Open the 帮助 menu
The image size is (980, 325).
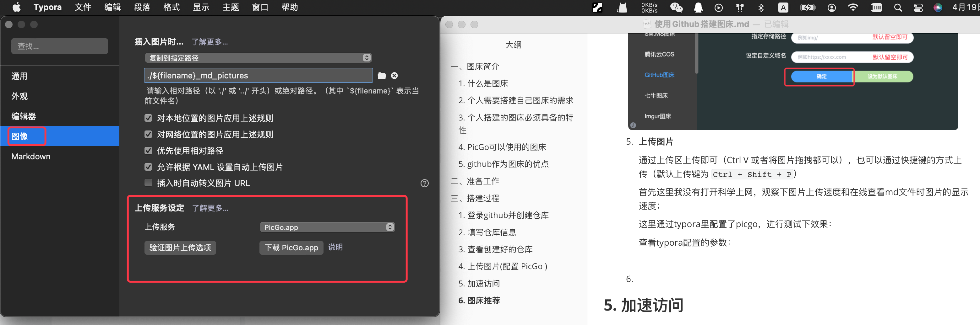290,7
